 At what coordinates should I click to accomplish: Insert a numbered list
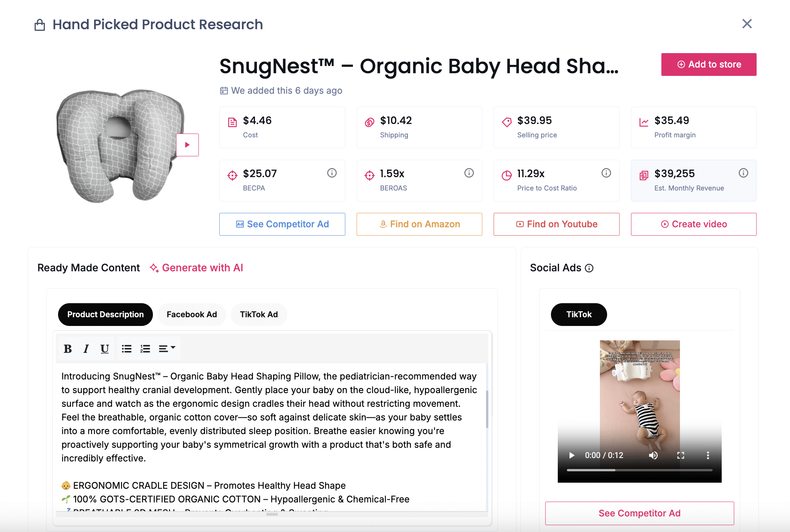[x=145, y=349]
